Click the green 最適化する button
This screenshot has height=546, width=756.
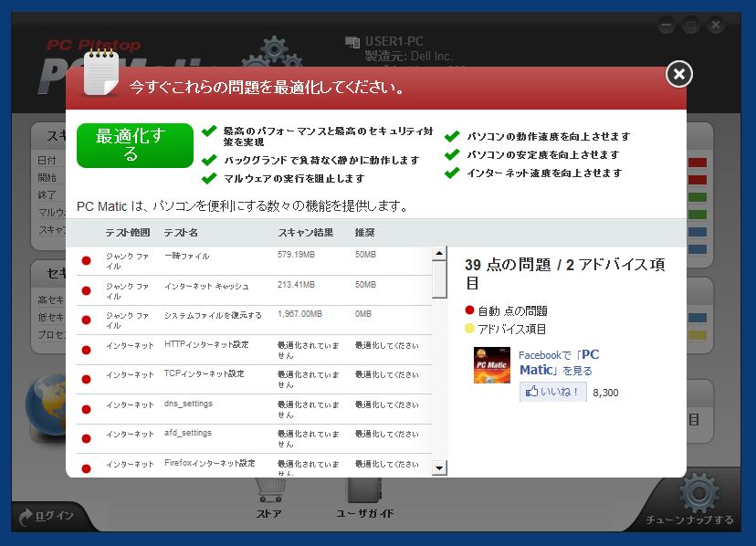(135, 145)
